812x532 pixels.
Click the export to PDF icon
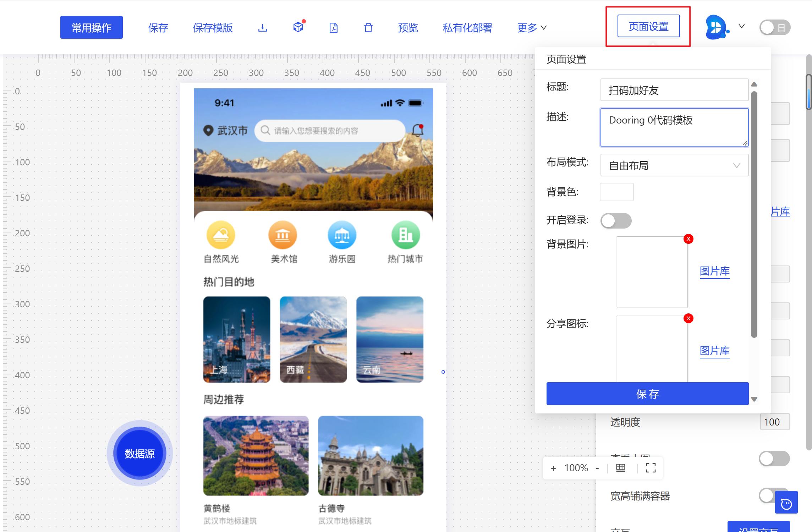tap(333, 27)
